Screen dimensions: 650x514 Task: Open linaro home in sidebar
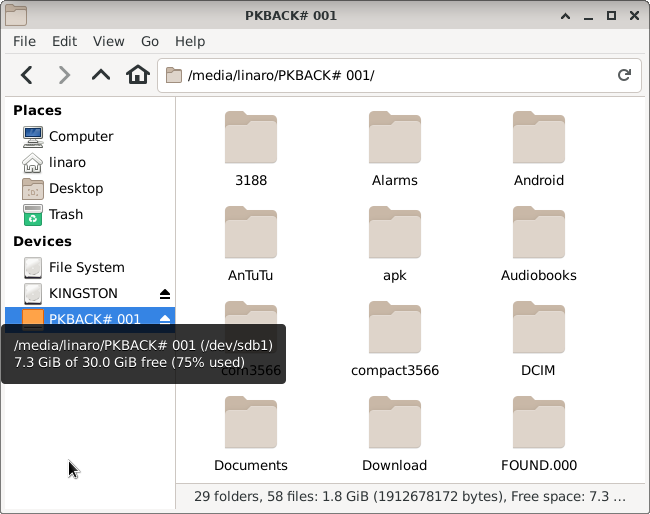[90, 162]
